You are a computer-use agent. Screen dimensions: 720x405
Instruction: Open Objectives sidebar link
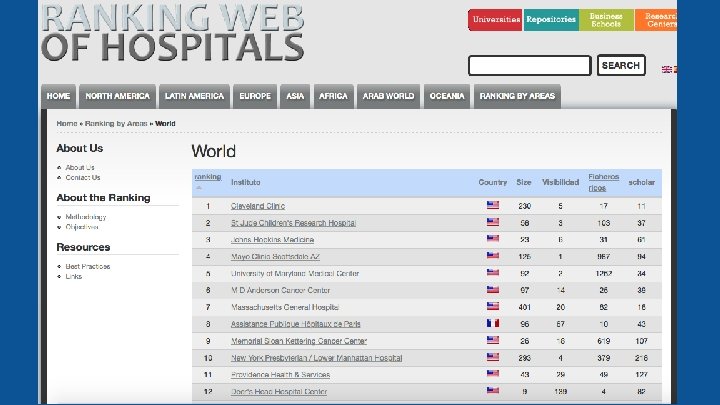pyautogui.click(x=82, y=227)
